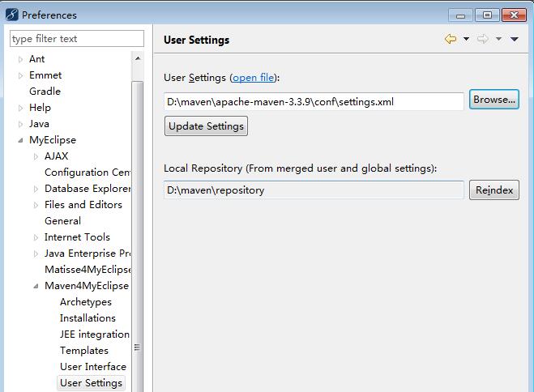The image size is (534, 392).
Task: Select Help in the preferences tree
Action: (x=40, y=108)
